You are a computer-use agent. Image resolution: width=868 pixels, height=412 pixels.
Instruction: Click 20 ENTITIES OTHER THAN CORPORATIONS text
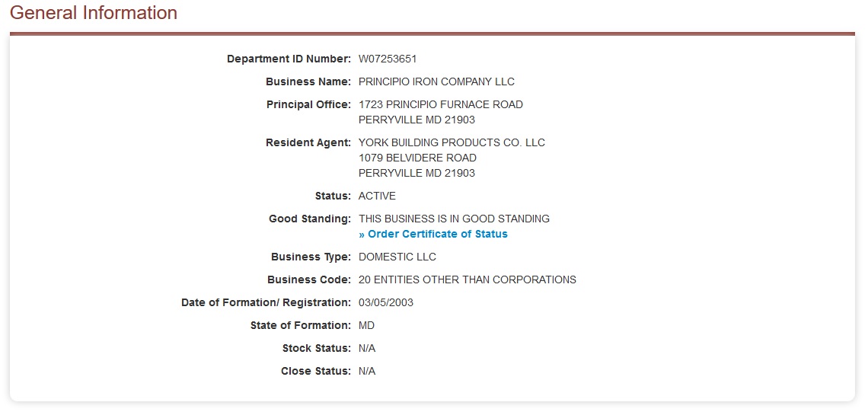click(468, 279)
